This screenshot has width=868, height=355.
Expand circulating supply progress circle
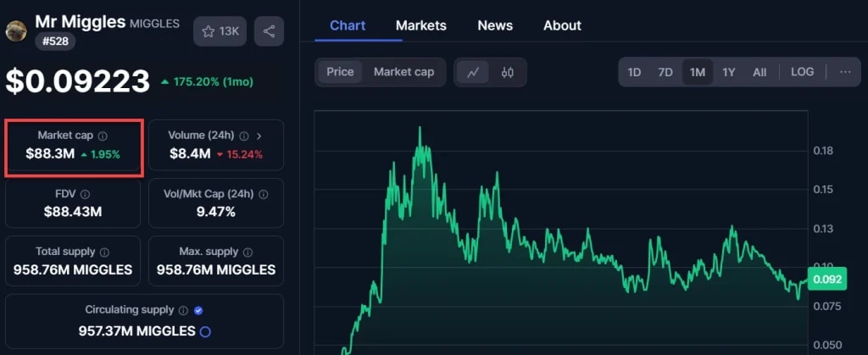(x=204, y=331)
